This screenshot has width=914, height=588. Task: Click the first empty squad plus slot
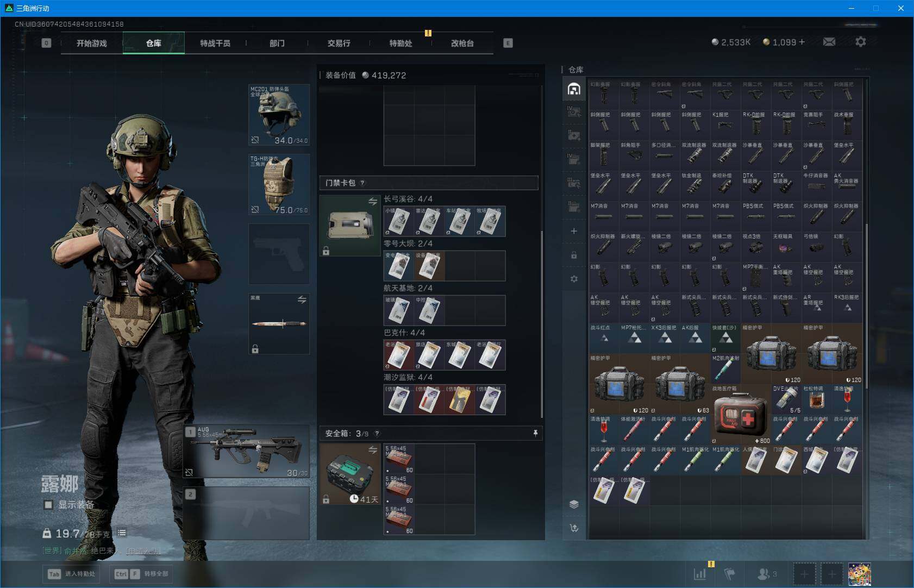(x=805, y=574)
